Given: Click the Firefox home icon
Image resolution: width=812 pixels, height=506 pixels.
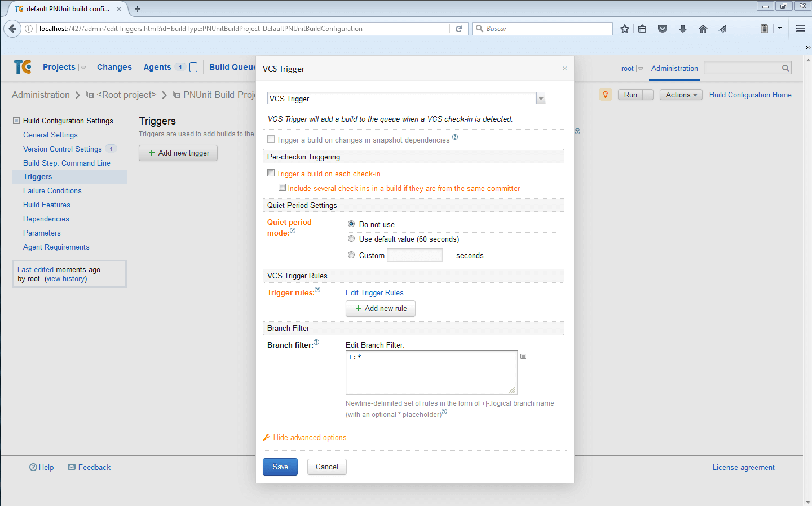Looking at the screenshot, I should click(x=703, y=29).
